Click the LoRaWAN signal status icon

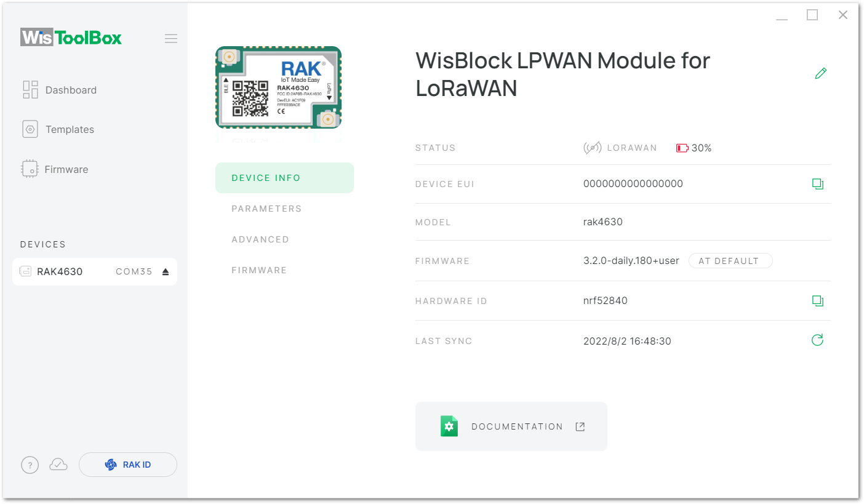click(x=592, y=148)
